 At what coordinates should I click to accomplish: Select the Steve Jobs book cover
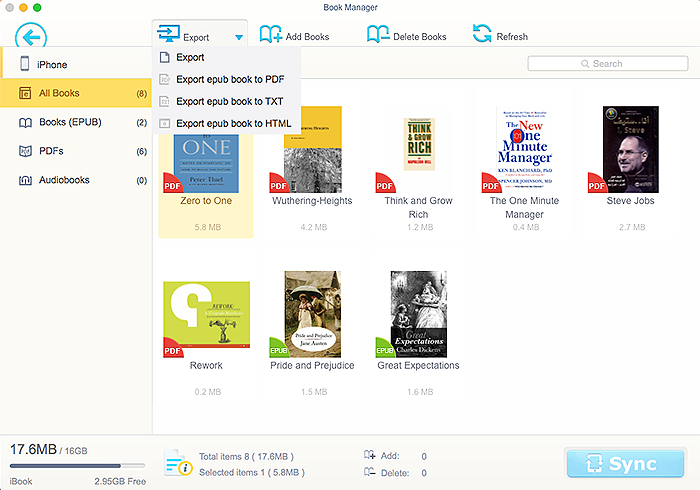[x=631, y=149]
